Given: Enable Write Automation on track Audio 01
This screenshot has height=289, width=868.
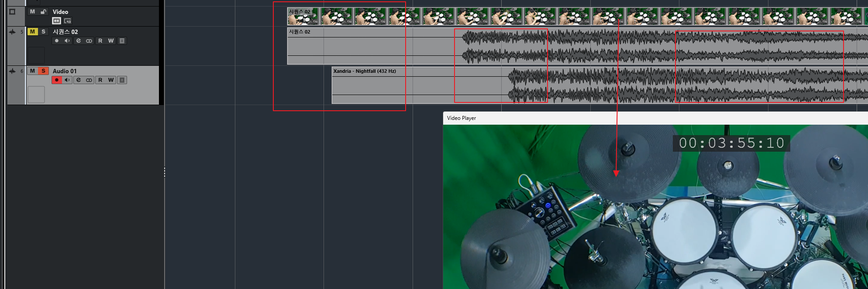Looking at the screenshot, I should pyautogui.click(x=111, y=80).
